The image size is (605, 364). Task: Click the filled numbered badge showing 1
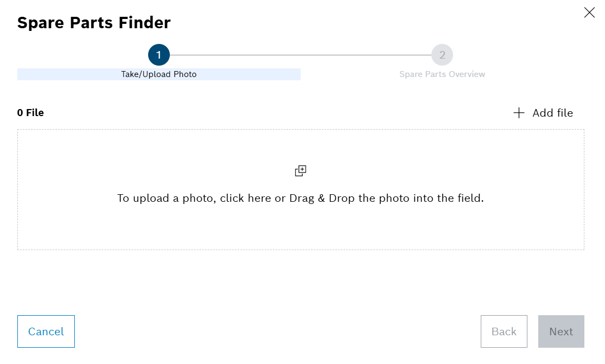pos(158,55)
